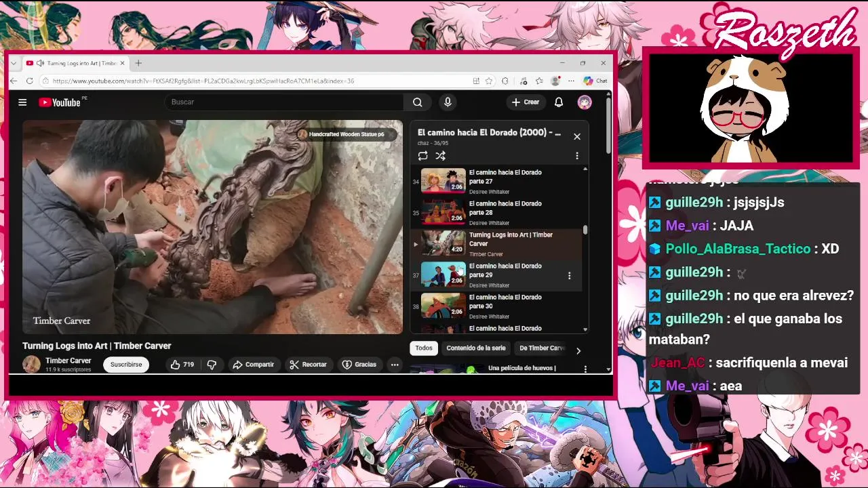The width and height of the screenshot is (868, 488).
Task: Click the search magnifier button
Action: (418, 102)
